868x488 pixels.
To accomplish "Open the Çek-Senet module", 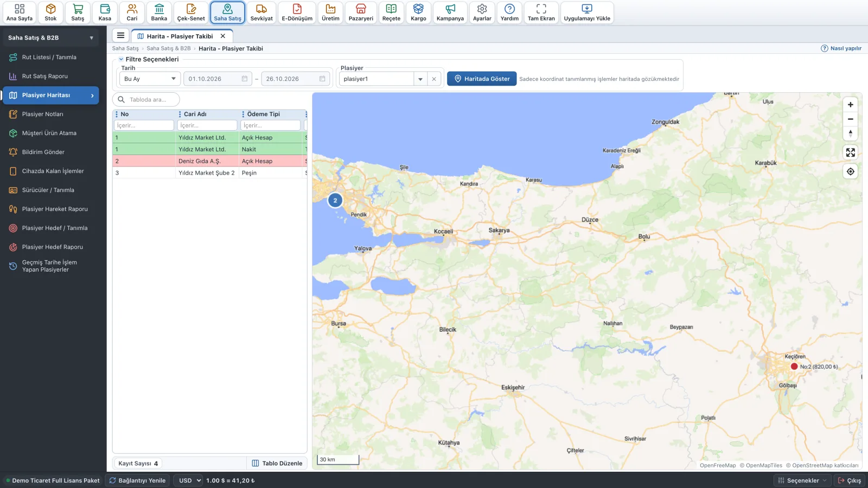I will (x=191, y=12).
